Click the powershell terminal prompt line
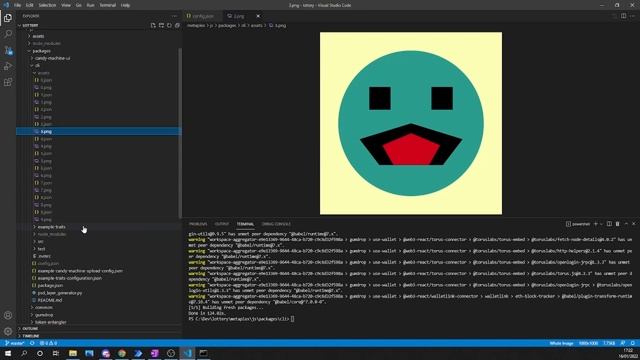This screenshot has height=360, width=640. 241,319
